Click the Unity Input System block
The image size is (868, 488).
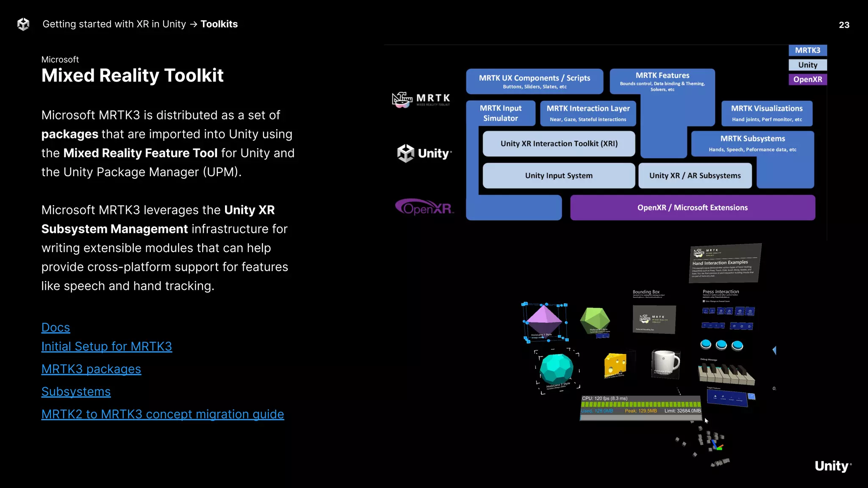pyautogui.click(x=559, y=175)
